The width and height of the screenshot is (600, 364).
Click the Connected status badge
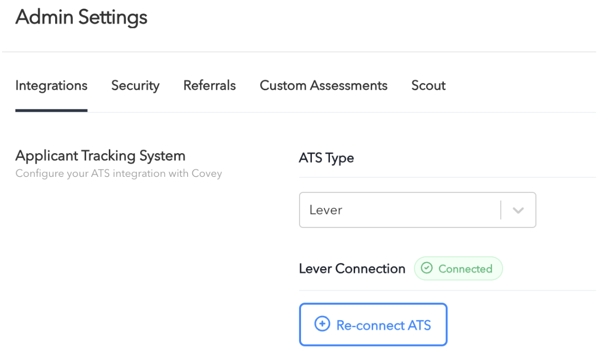[x=458, y=268]
